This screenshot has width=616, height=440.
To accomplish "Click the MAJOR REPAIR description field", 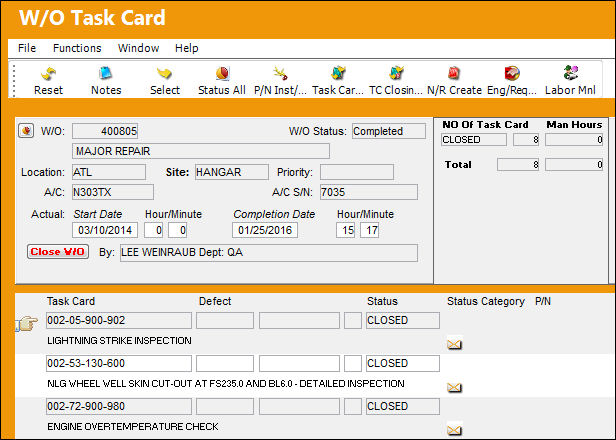I will [201, 151].
